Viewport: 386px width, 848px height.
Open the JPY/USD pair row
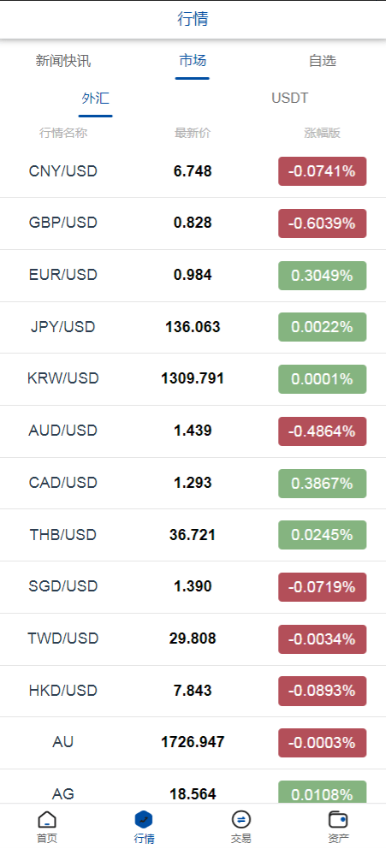(193, 327)
